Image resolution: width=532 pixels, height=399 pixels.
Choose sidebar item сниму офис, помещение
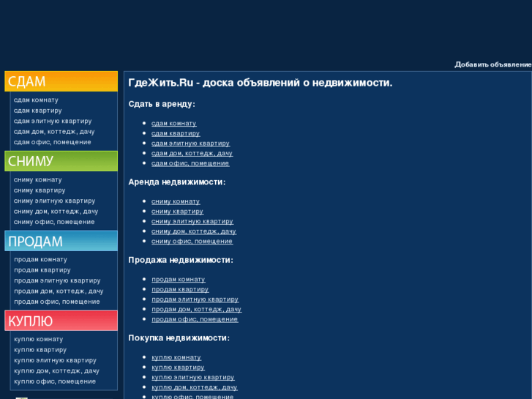[54, 222]
